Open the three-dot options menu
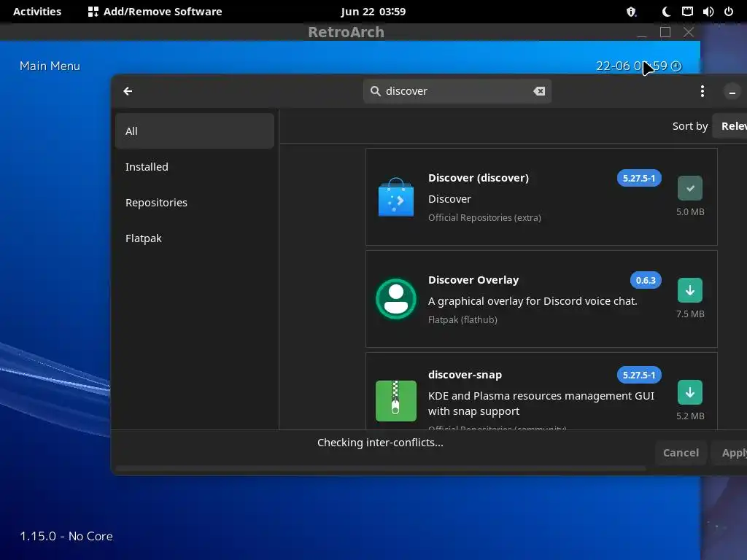 point(703,91)
